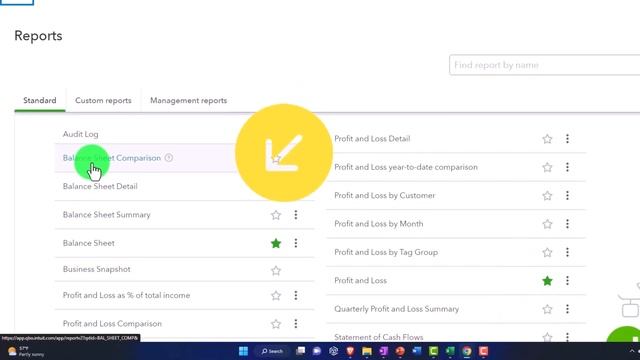Favorite the Profit and Loss Detail report
The image size is (640, 360).
coord(547,139)
